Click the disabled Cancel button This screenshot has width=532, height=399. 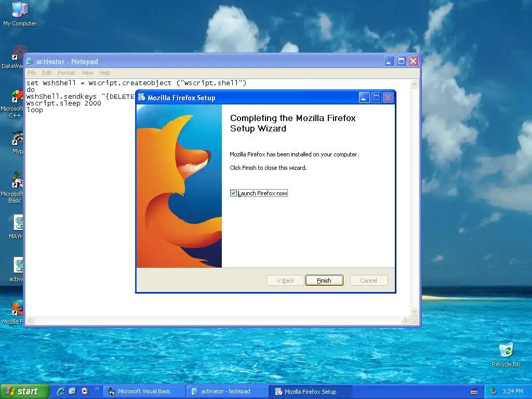369,281
